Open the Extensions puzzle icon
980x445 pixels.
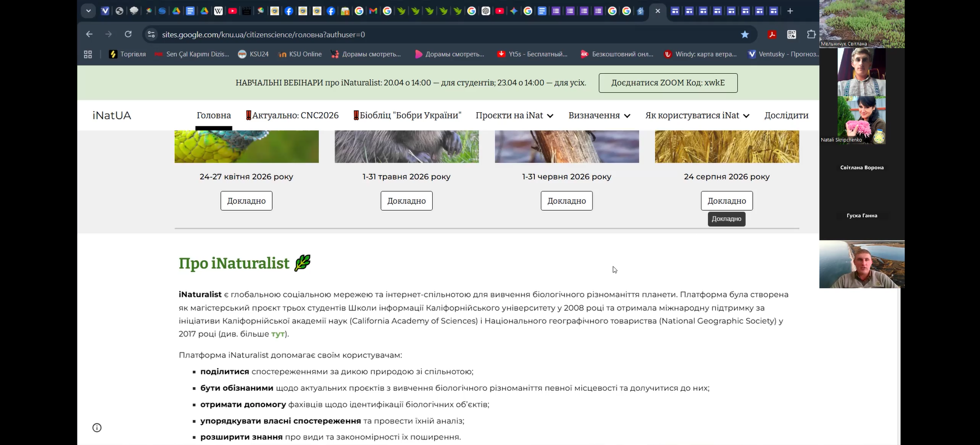pos(811,34)
